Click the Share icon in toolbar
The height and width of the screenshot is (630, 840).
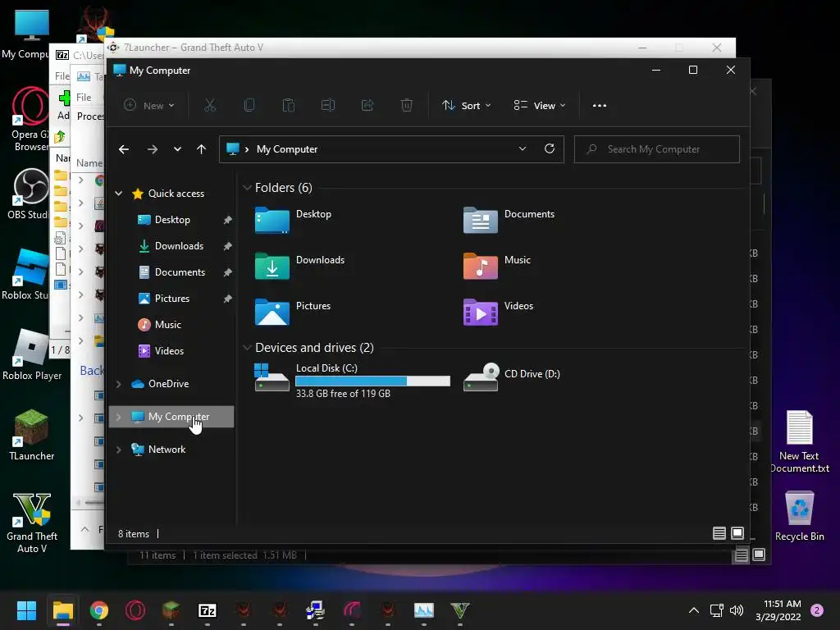[x=367, y=106]
